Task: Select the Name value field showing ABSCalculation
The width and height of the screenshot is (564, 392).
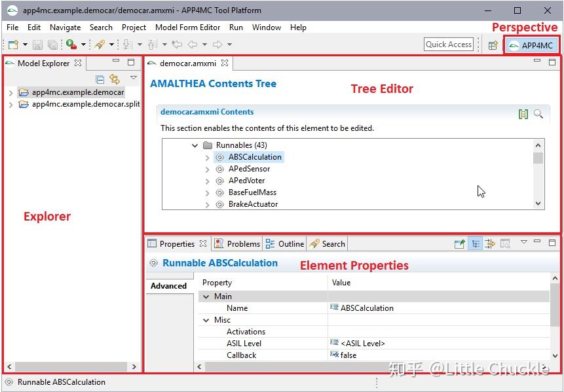Action: pyautogui.click(x=367, y=308)
